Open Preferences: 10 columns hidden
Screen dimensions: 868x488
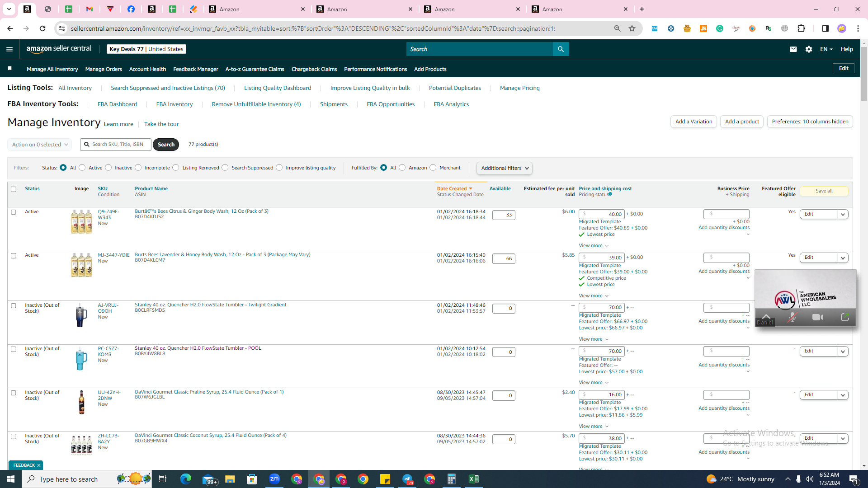click(x=810, y=122)
